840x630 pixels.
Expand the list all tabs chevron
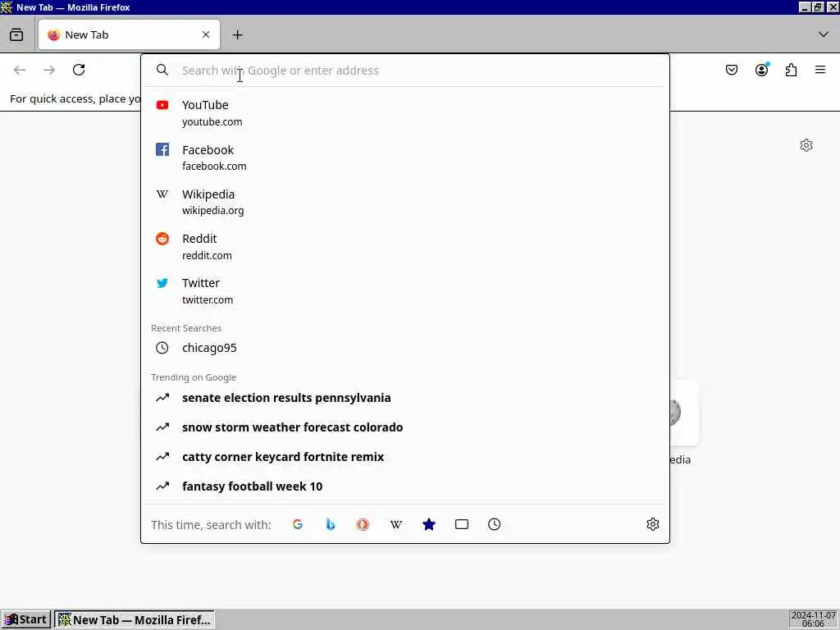(824, 34)
